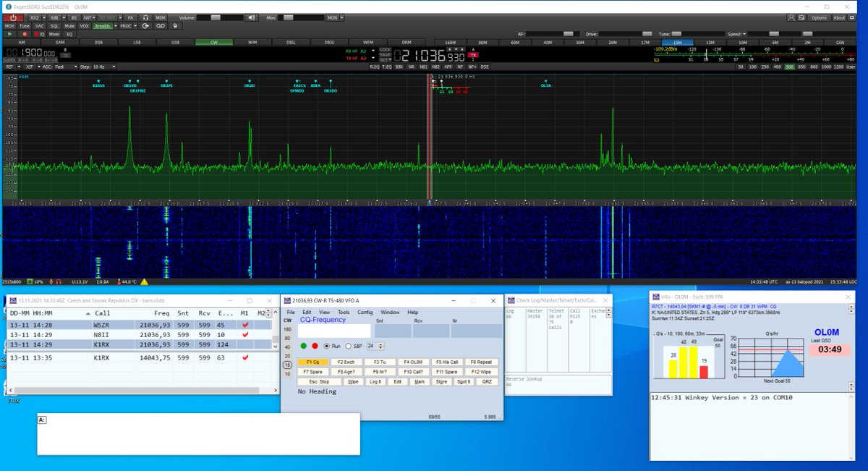This screenshot has width=868, height=471.
Task: Open the Config menu in N1MM
Action: (x=365, y=312)
